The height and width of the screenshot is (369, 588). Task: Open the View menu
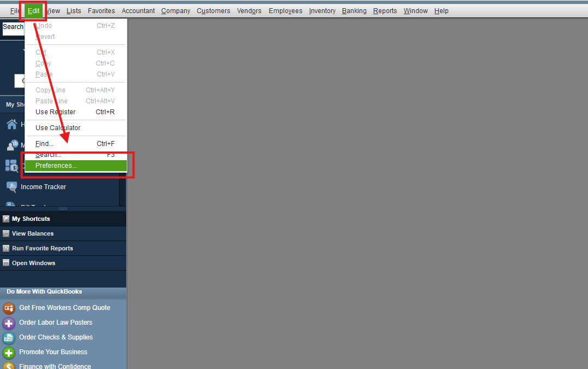click(53, 11)
